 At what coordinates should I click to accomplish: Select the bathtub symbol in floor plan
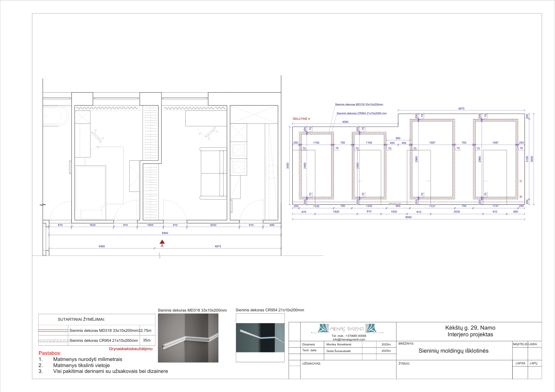coord(56,116)
